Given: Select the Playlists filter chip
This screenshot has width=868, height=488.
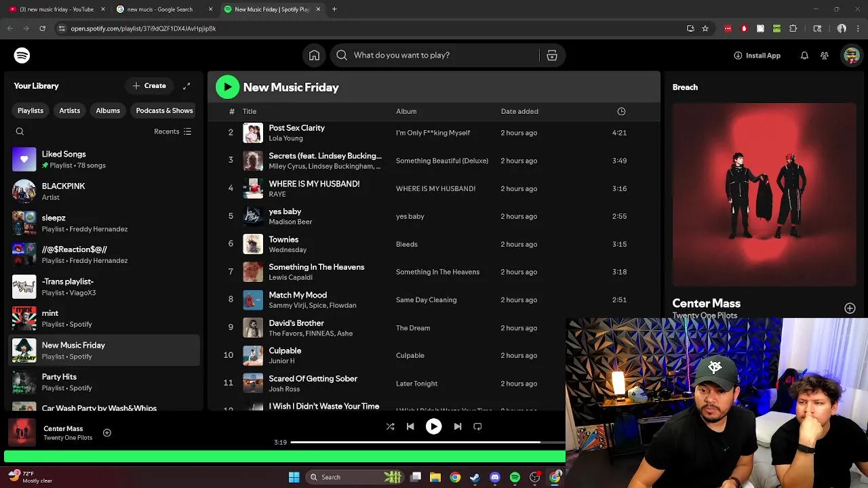Looking at the screenshot, I should [x=31, y=110].
